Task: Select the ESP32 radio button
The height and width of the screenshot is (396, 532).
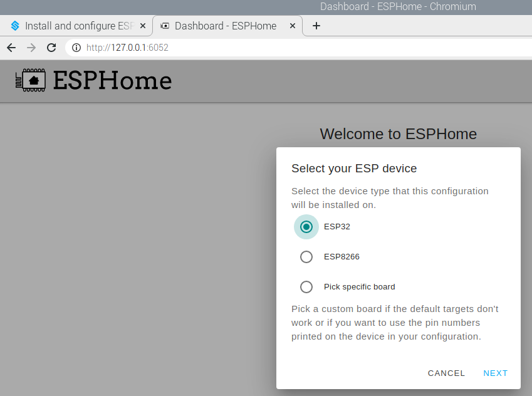Action: [306, 227]
